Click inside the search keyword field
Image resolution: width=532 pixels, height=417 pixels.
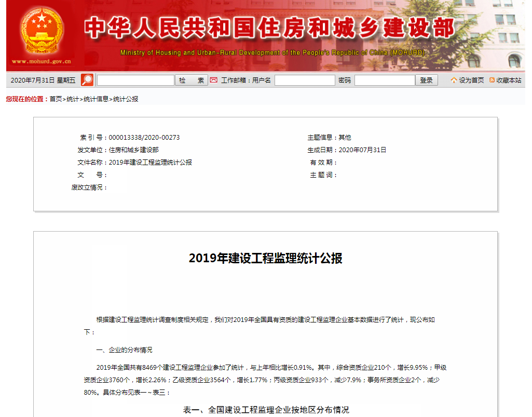click(135, 79)
